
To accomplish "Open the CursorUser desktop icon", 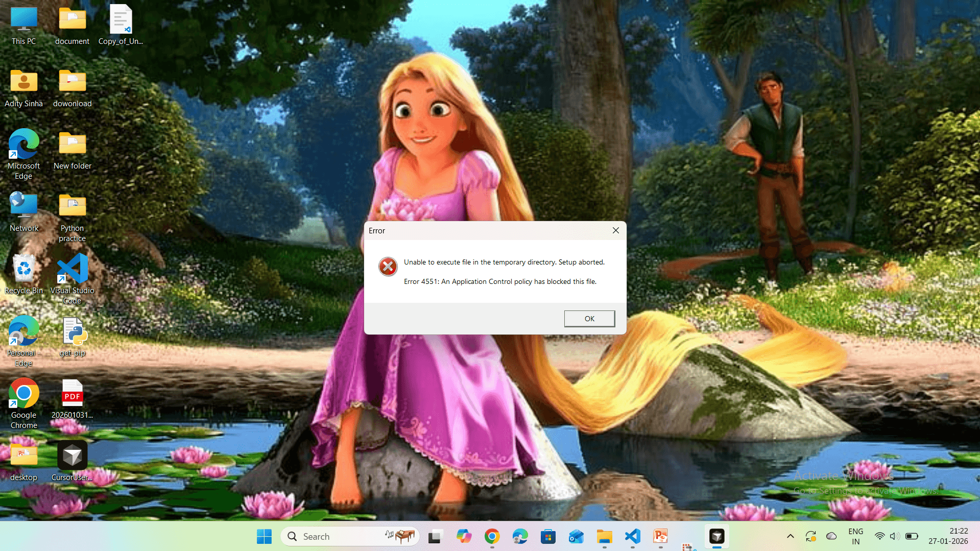I will [72, 456].
